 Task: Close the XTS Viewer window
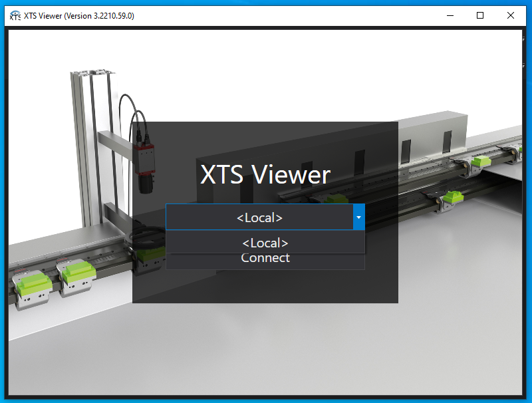(x=510, y=15)
